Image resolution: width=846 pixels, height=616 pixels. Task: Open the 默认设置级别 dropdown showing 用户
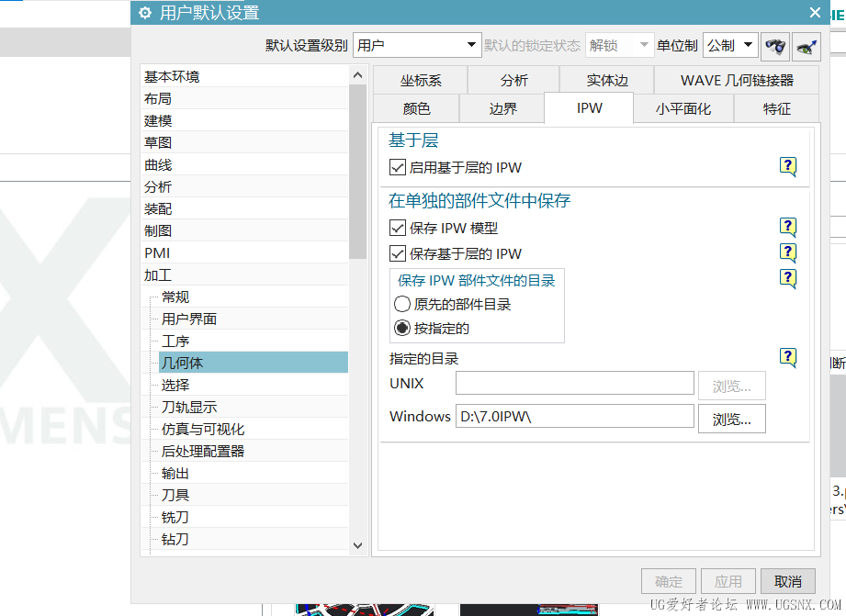pos(416,45)
